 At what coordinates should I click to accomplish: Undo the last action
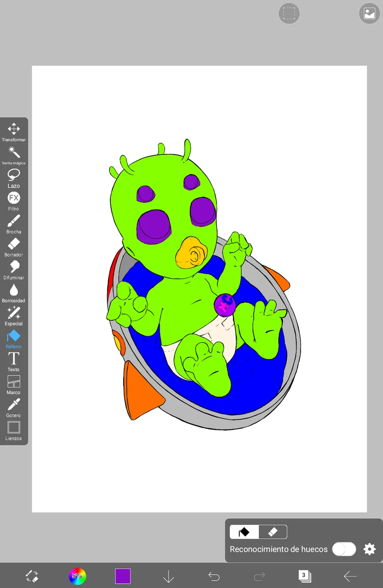click(x=214, y=576)
